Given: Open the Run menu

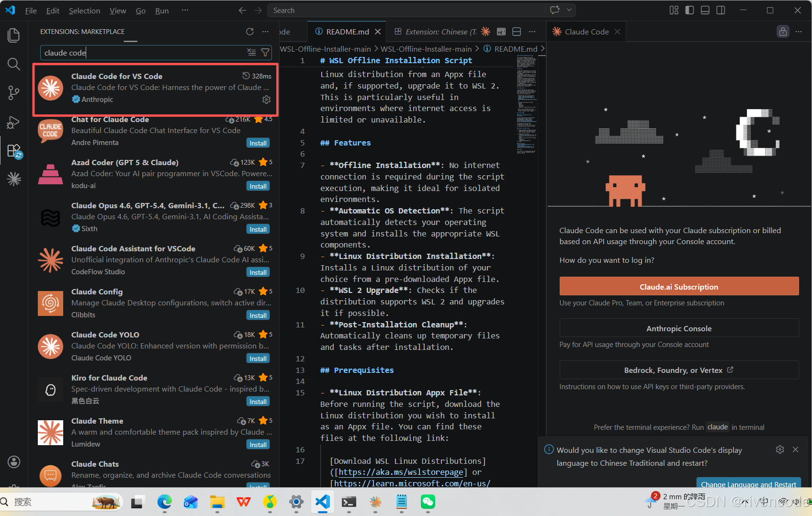Looking at the screenshot, I should pos(162,11).
